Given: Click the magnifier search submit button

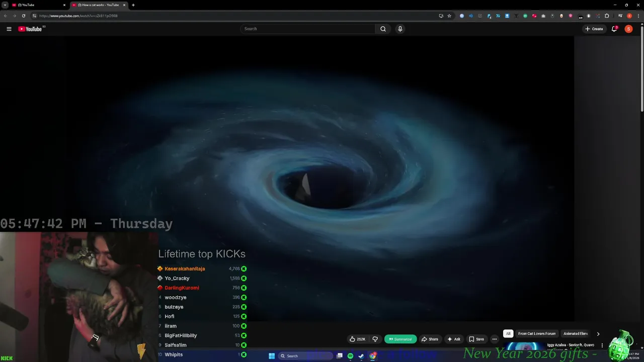Looking at the screenshot, I should click(383, 29).
